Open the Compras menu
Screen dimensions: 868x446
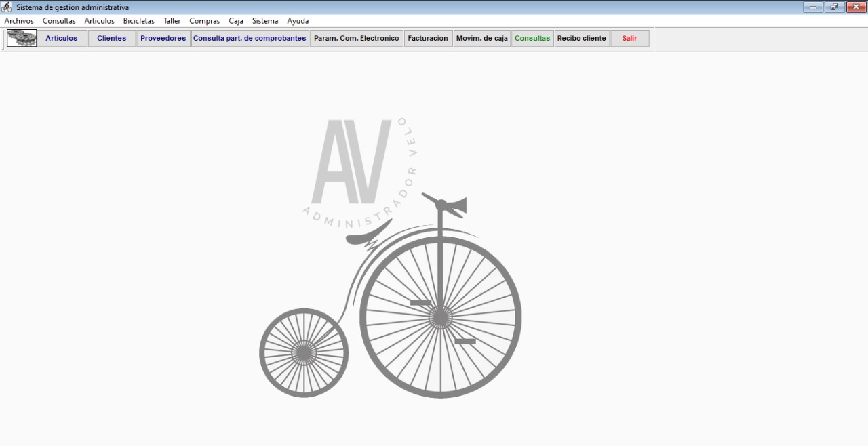click(x=205, y=21)
